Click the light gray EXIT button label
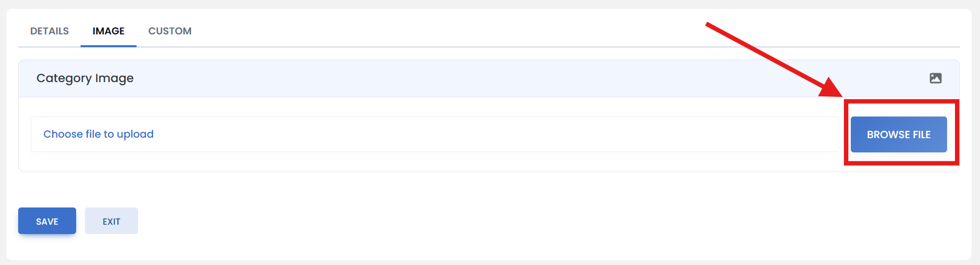 tap(112, 222)
